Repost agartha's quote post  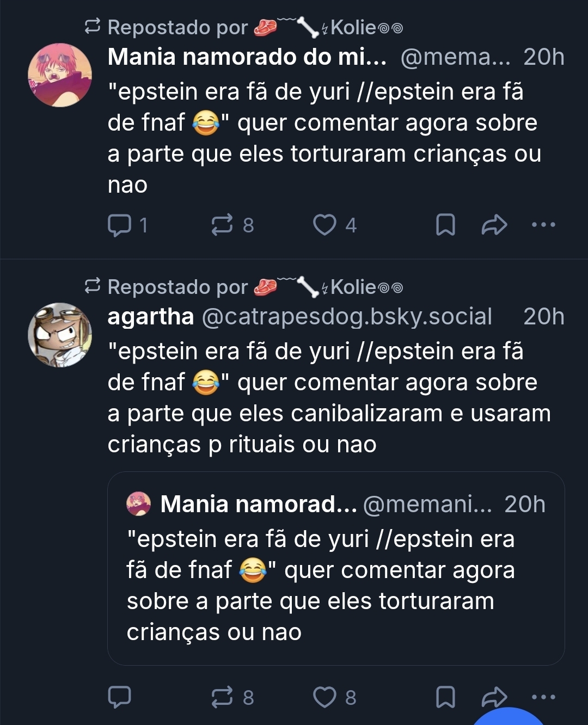[x=222, y=697]
